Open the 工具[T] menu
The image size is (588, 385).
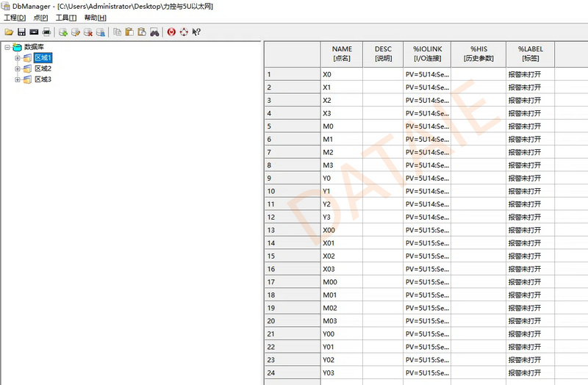pos(66,18)
